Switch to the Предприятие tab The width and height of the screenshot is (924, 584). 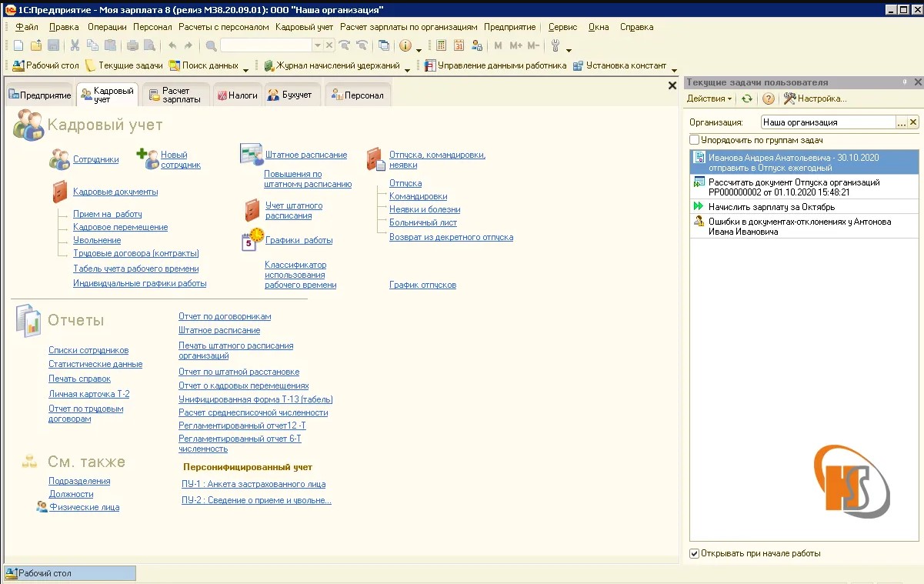click(39, 95)
